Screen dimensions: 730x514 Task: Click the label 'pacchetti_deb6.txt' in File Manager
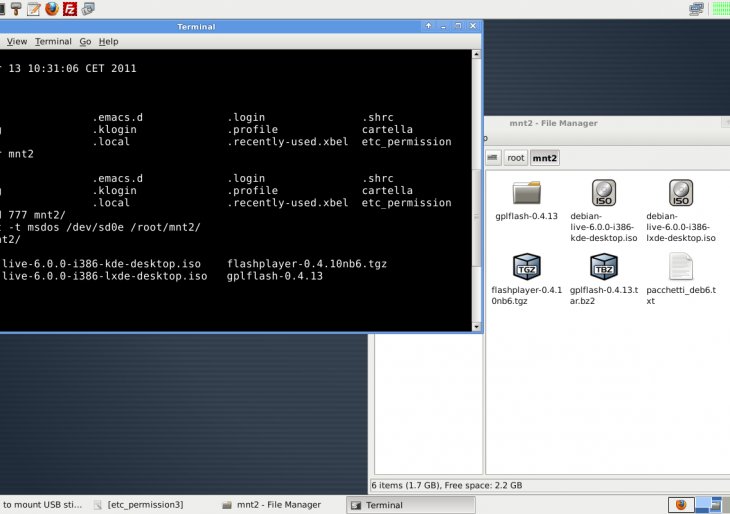[681, 295]
